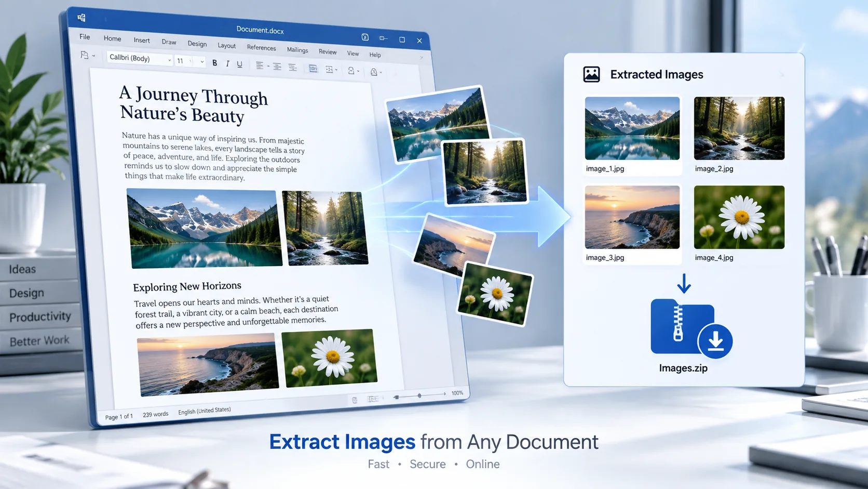The height and width of the screenshot is (489, 868).
Task: Click the picture icon beside Extracted Images
Action: (x=591, y=74)
